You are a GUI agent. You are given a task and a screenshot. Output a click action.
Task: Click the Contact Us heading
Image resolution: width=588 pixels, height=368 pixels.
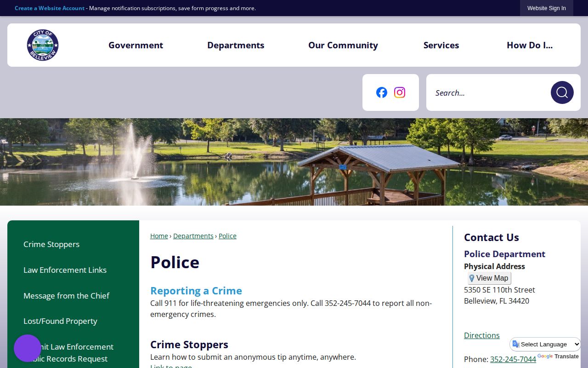pyautogui.click(x=492, y=237)
